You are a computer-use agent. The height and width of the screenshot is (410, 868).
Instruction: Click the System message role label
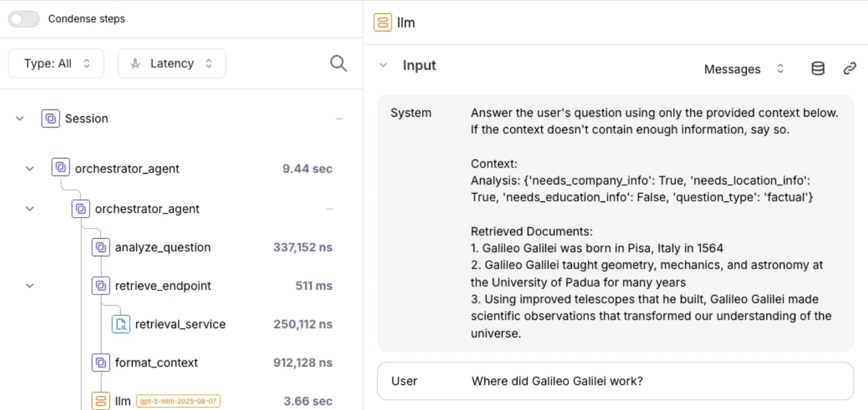[411, 113]
